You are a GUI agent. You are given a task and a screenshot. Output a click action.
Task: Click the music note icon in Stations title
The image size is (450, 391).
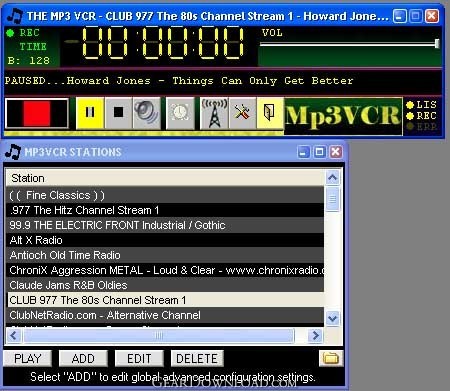[13, 152]
